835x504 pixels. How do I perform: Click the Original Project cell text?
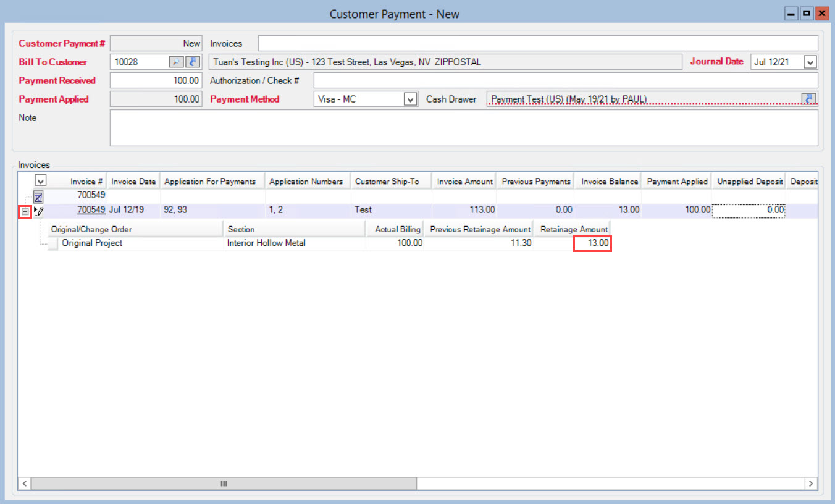click(x=92, y=243)
